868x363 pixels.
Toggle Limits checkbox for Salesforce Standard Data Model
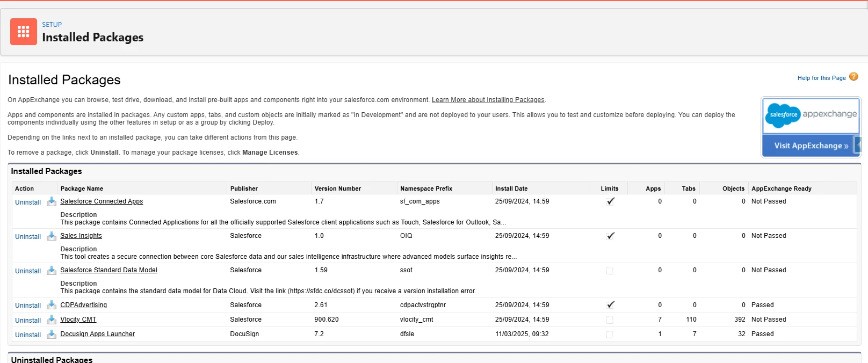[x=610, y=271]
